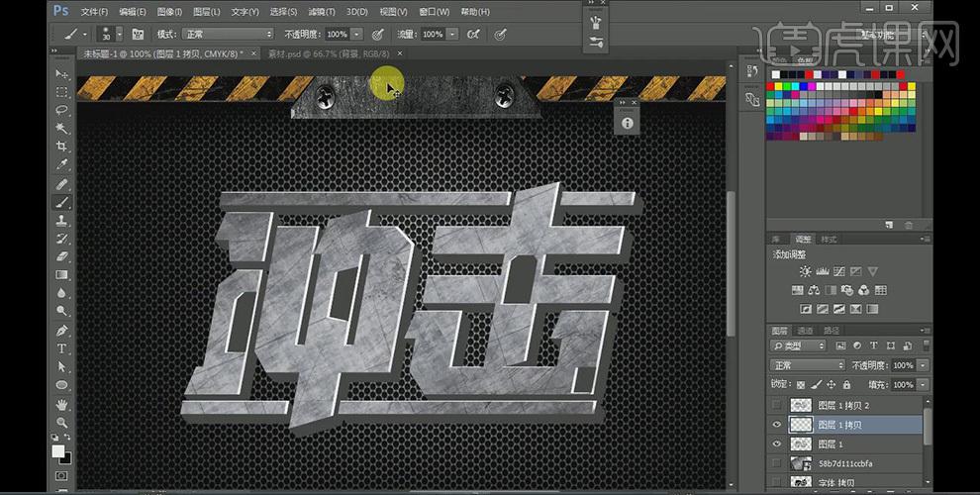Open the 模式 blend mode dropdown

pyautogui.click(x=228, y=35)
